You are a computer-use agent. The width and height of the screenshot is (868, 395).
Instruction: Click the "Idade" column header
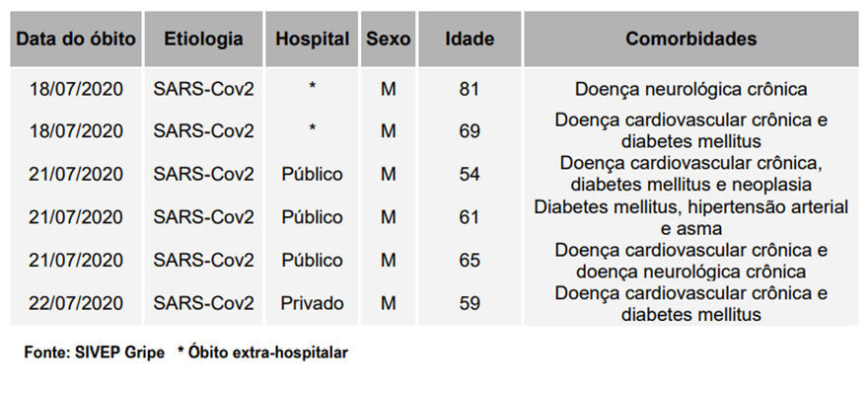coord(470,39)
